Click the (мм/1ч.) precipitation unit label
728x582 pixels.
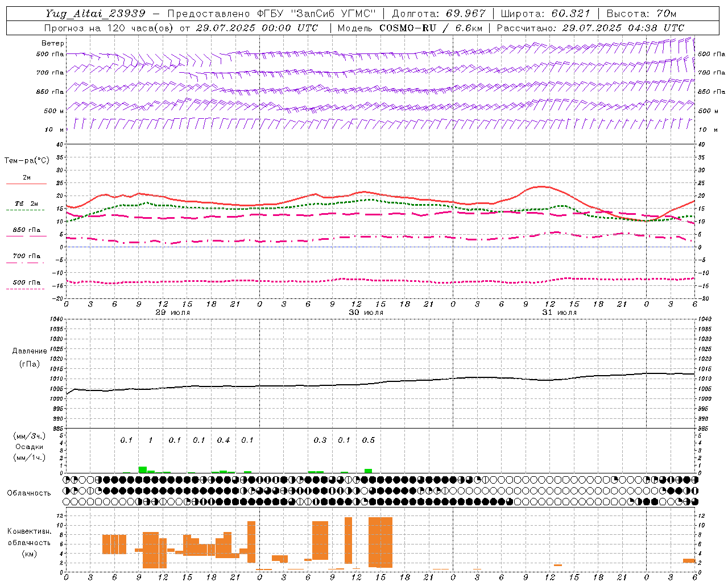(x=29, y=458)
